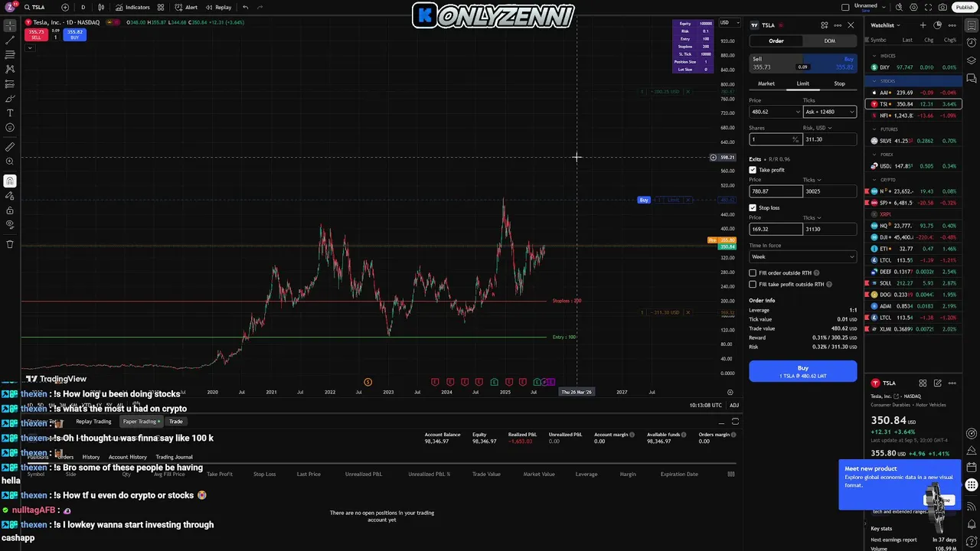Open the Indicators dialog
The width and height of the screenshot is (980, 551).
[x=133, y=8]
